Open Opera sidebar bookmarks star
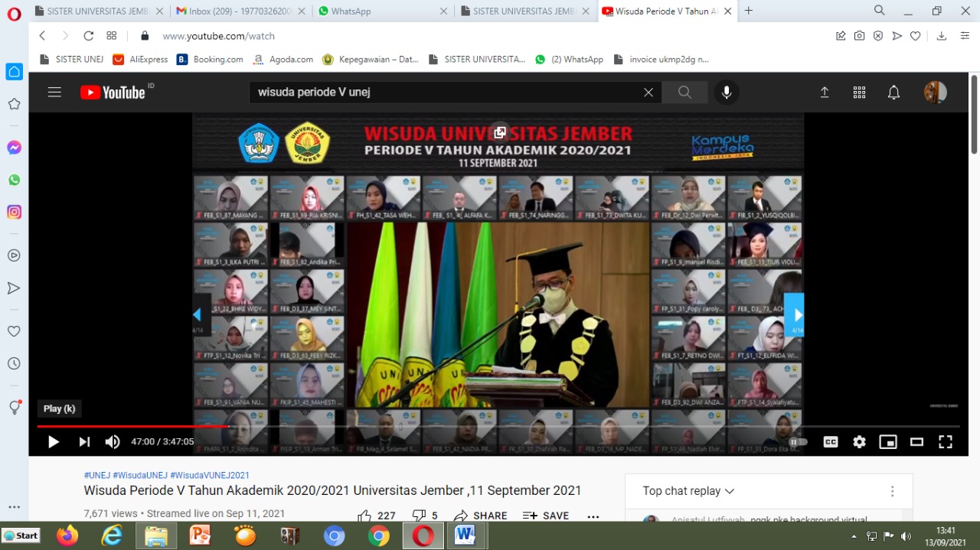This screenshot has width=980, height=550. (14, 103)
